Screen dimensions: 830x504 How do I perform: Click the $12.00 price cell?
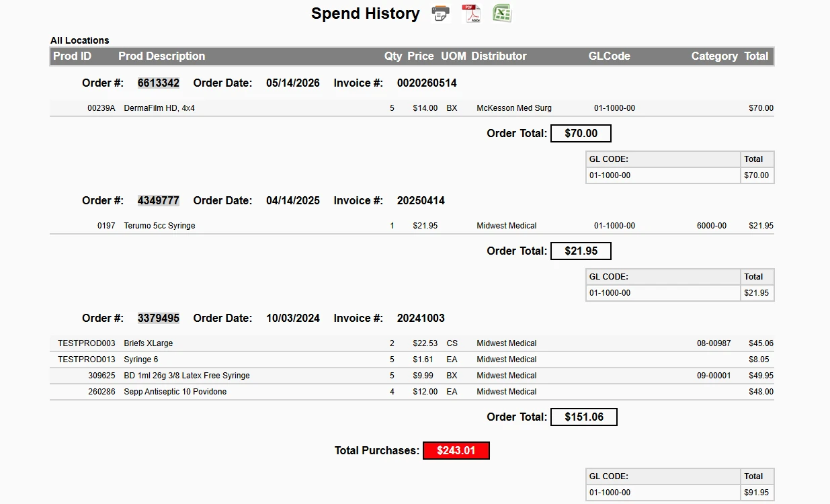point(425,391)
